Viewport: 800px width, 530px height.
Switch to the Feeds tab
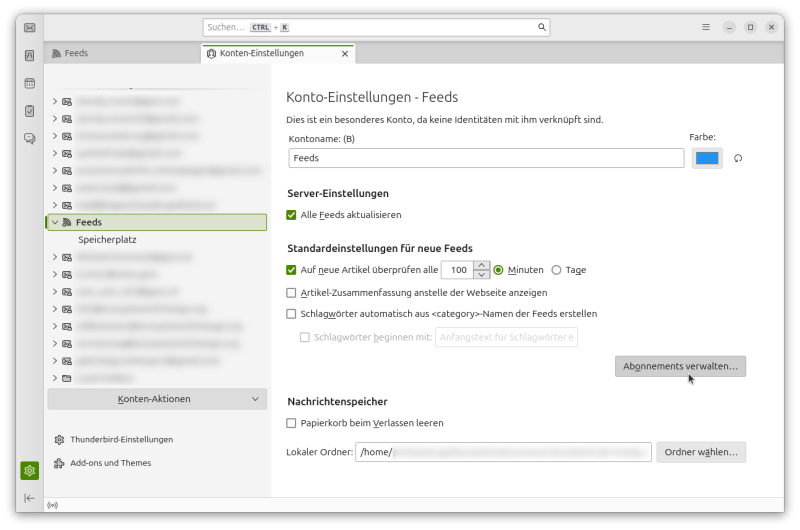[121, 53]
